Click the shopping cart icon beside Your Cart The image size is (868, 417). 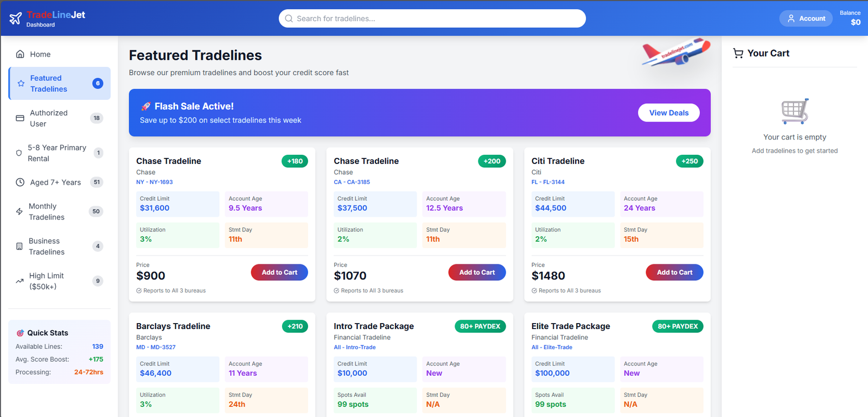(738, 53)
